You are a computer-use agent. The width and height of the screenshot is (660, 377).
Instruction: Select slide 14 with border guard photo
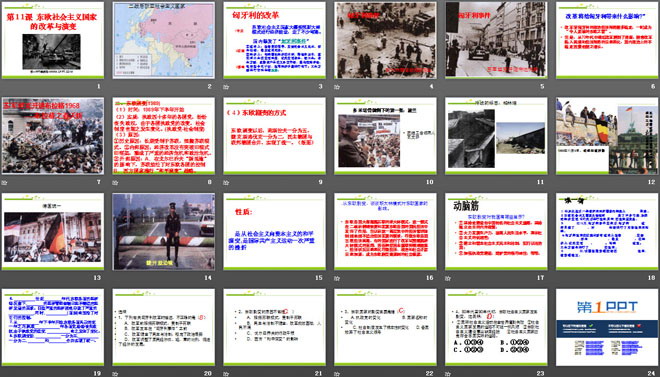(x=164, y=231)
